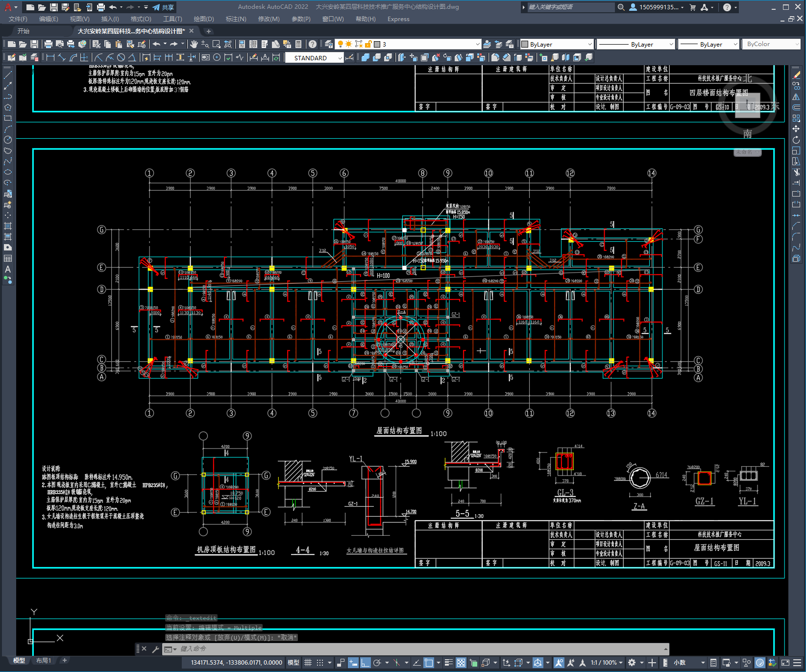Click the Center Mark dimension icon
This screenshot has height=672, width=806.
[x=217, y=57]
